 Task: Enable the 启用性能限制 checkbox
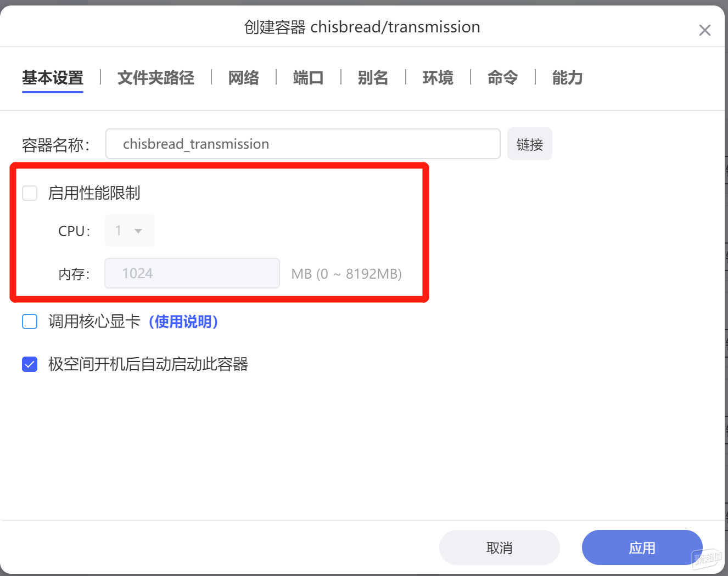[30, 193]
